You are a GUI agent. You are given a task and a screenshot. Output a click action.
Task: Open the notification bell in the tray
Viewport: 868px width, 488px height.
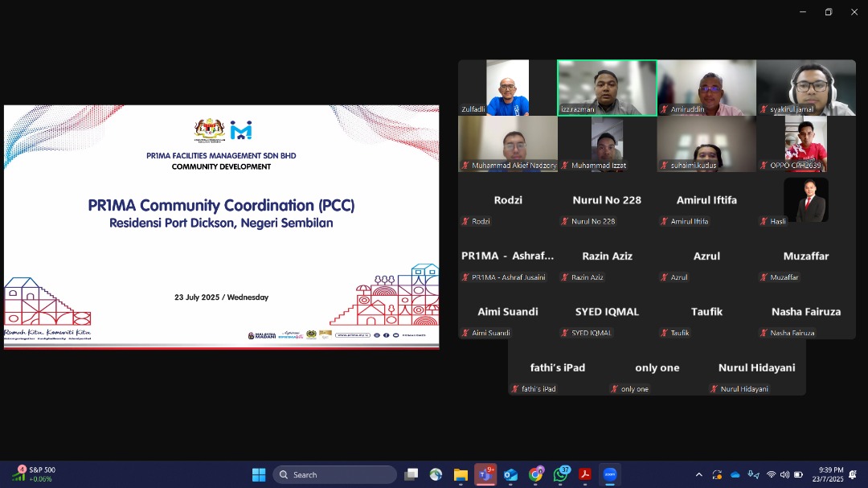point(853,474)
